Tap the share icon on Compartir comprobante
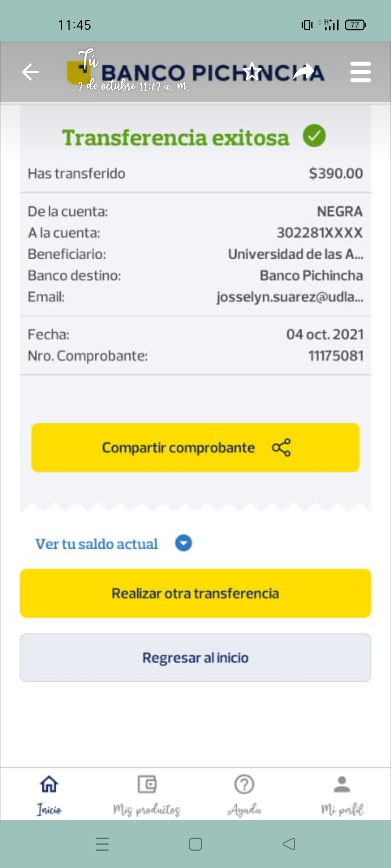Screen dimensions: 391x868 point(281,448)
